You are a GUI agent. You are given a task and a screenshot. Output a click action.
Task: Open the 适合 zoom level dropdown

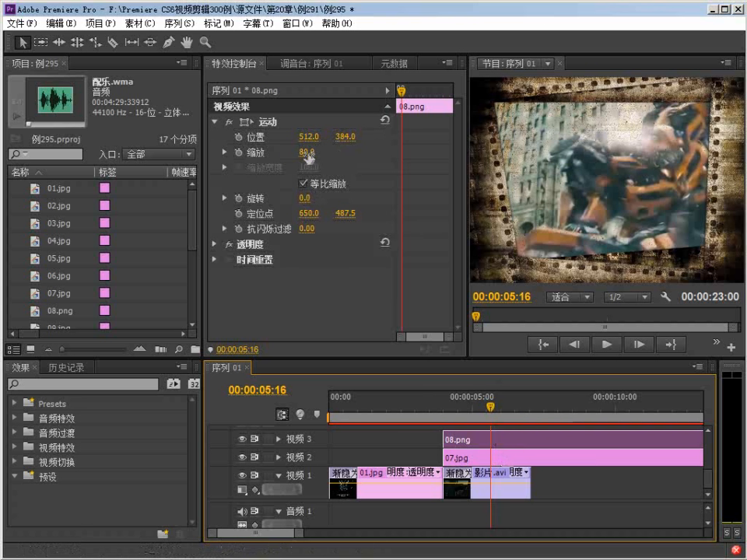pyautogui.click(x=571, y=297)
